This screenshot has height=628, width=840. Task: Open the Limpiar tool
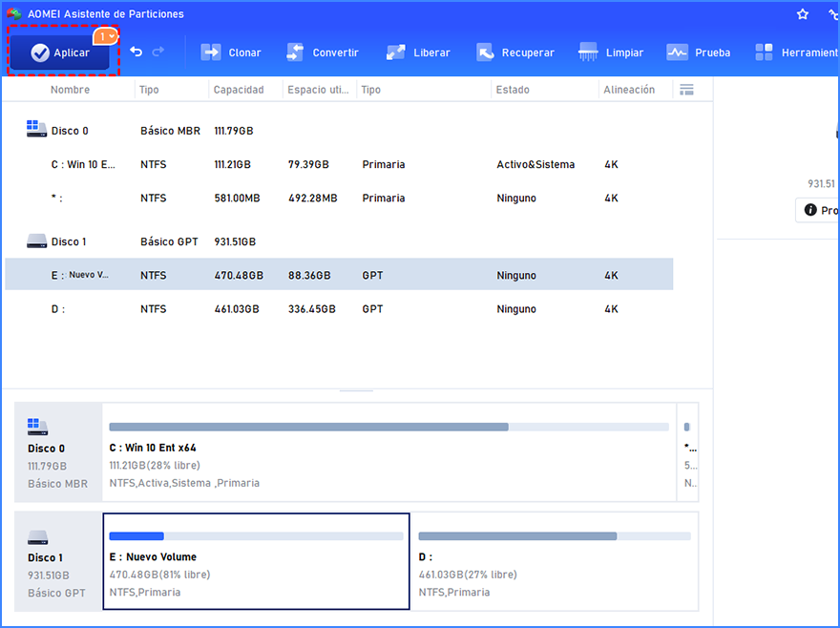coord(611,52)
